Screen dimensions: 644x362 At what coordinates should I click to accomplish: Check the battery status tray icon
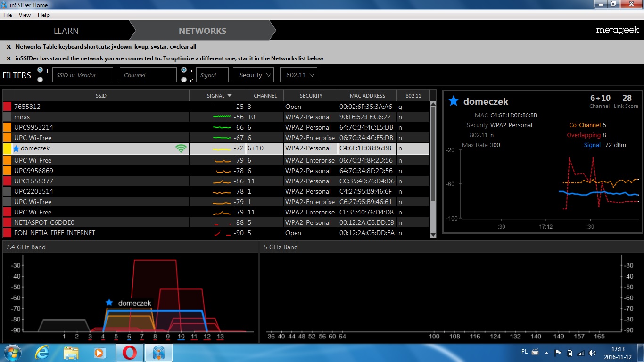pyautogui.click(x=570, y=353)
